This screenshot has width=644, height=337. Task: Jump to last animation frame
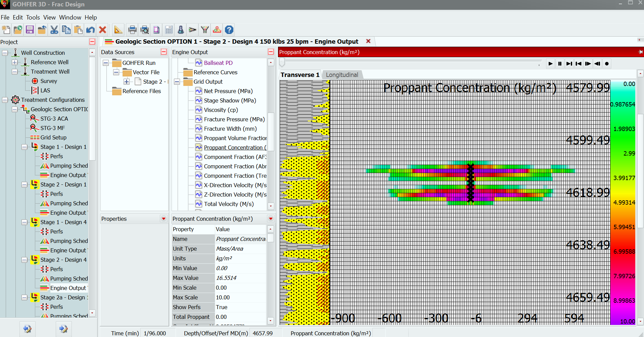click(x=569, y=64)
